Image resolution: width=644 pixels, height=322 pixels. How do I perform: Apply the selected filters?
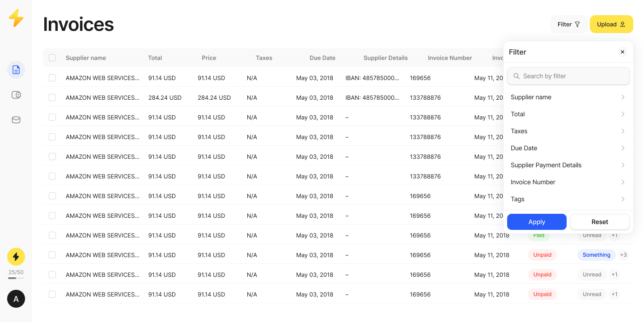coord(537,222)
